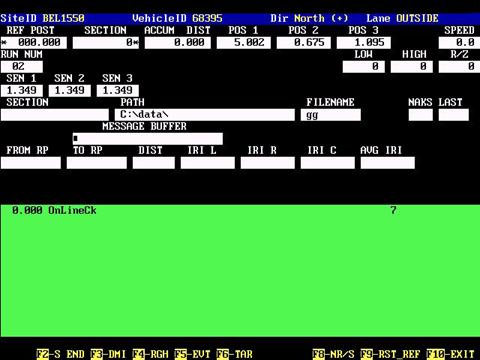
Task: Click the RUN NUM field showing 02
Action: (22, 67)
